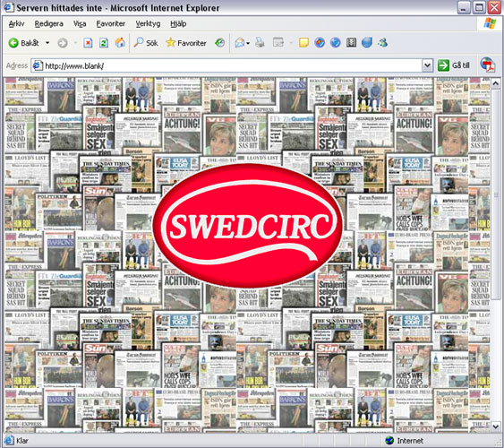
Task: Open the Messenger people icon
Action: (x=382, y=43)
